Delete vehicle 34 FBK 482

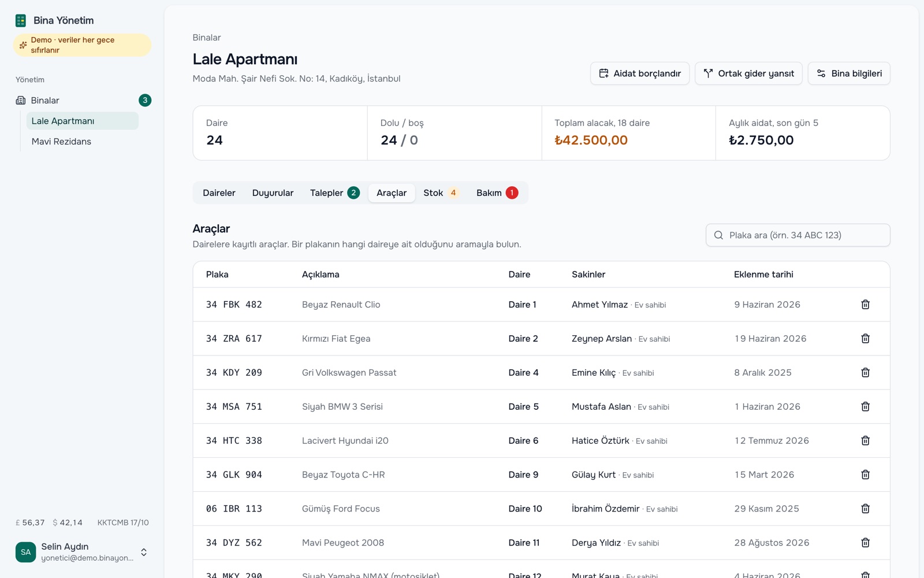tap(865, 305)
